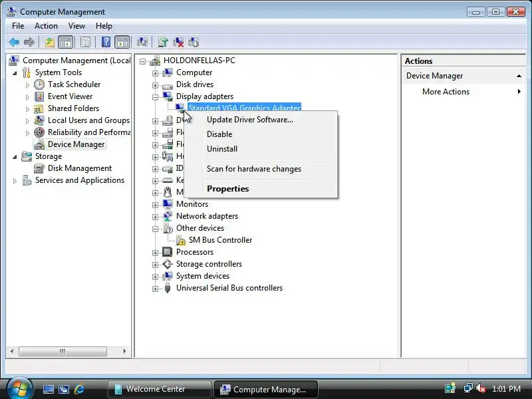This screenshot has height=399, width=532.
Task: Collapse the HOLDONFELLAS-PC root node
Action: (142, 61)
